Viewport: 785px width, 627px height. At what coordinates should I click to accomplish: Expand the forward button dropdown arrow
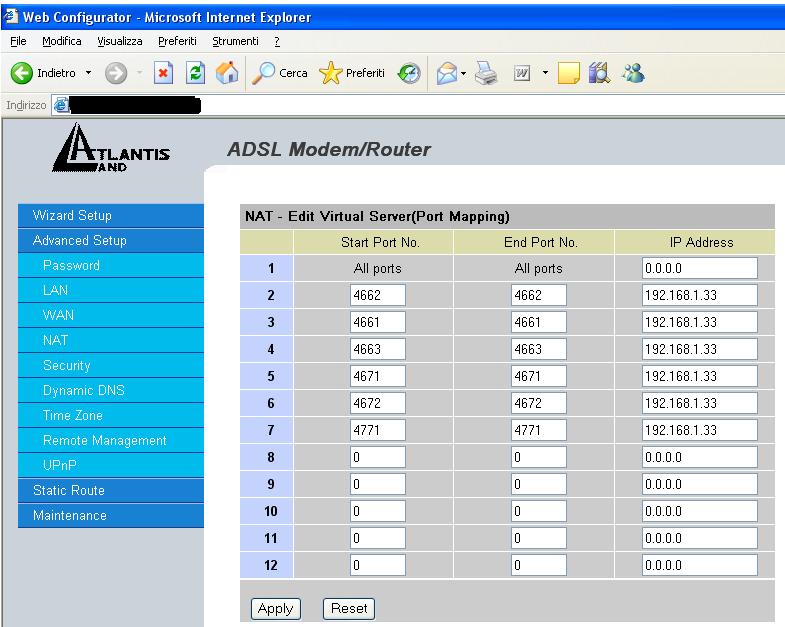tap(139, 73)
